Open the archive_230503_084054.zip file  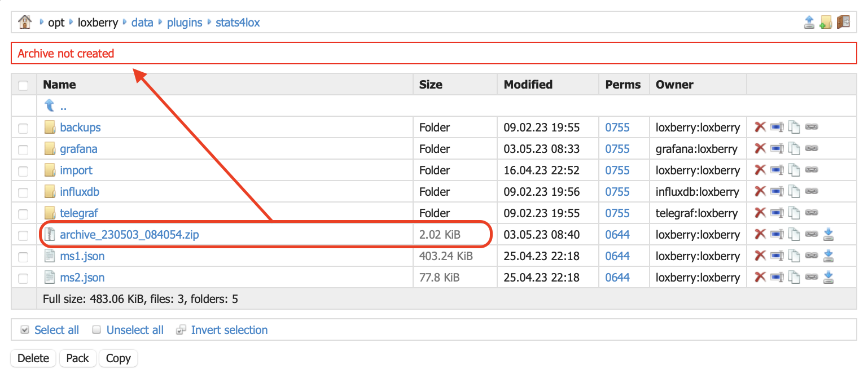[x=129, y=235]
